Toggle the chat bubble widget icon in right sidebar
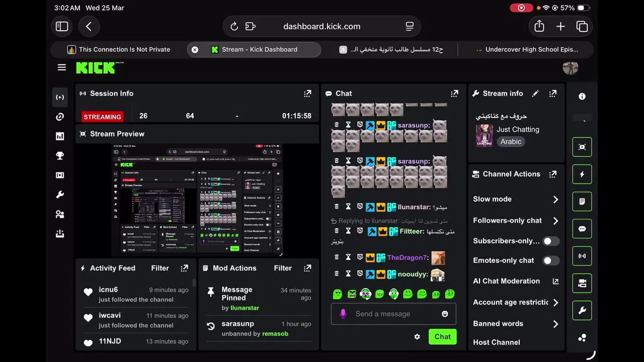The width and height of the screenshot is (644, 362). [x=582, y=229]
